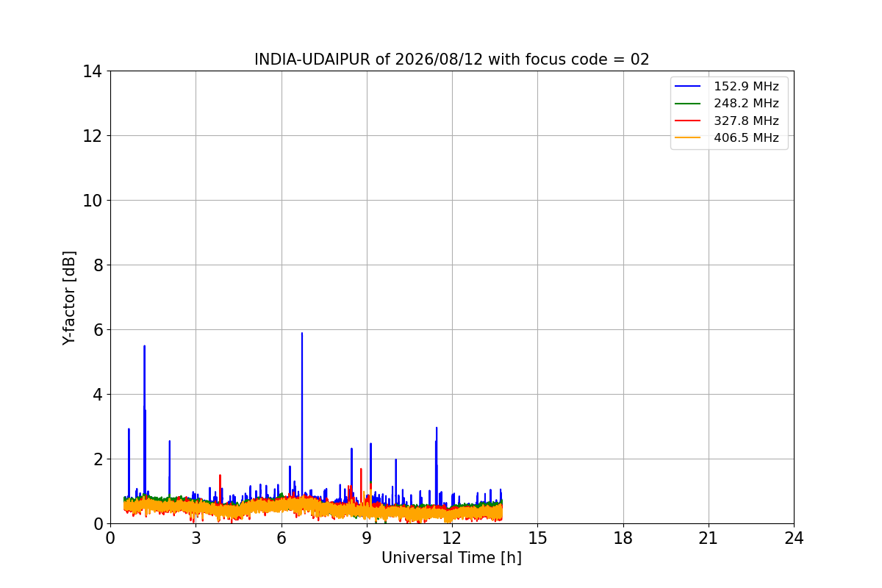The height and width of the screenshot is (588, 882).
Task: Click the x-axis tick label 24
Action: pos(794,538)
